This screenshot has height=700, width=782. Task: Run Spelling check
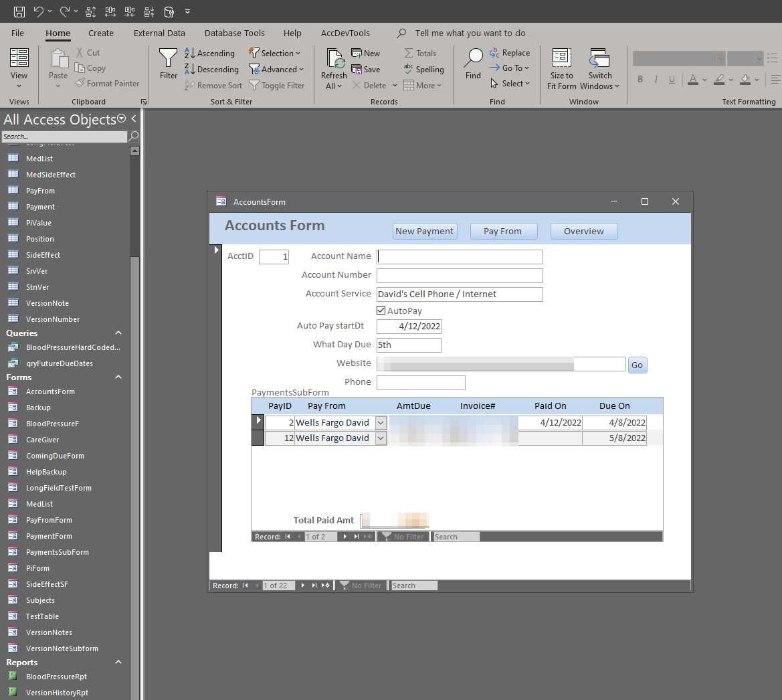423,69
